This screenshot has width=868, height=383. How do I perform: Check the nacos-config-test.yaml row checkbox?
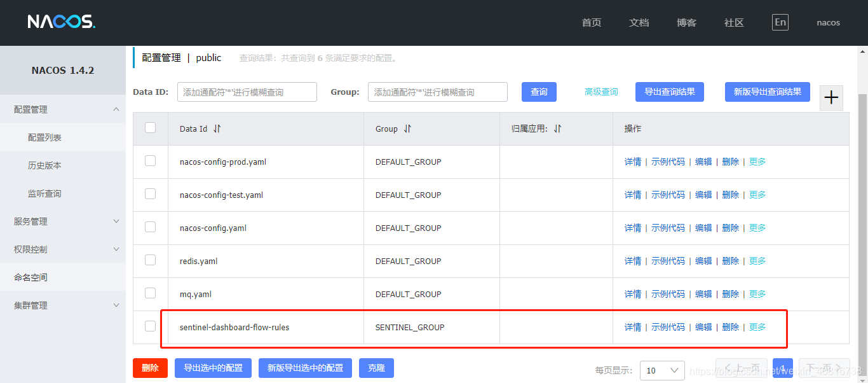[150, 194]
